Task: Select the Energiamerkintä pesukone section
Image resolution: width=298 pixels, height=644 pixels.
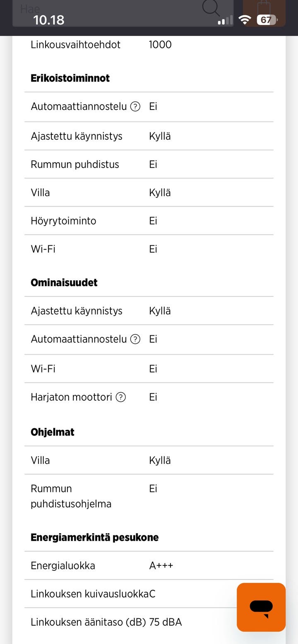Action: click(x=94, y=537)
